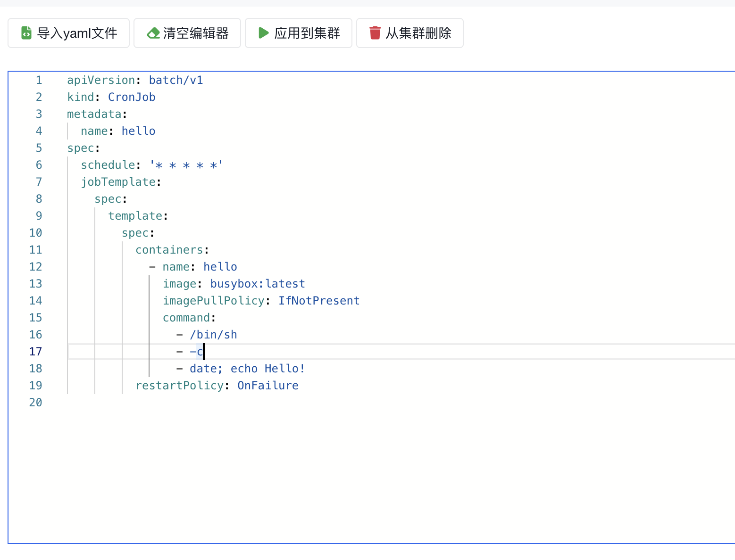Click the apiVersion key
The width and height of the screenshot is (735, 560).
[101, 80]
